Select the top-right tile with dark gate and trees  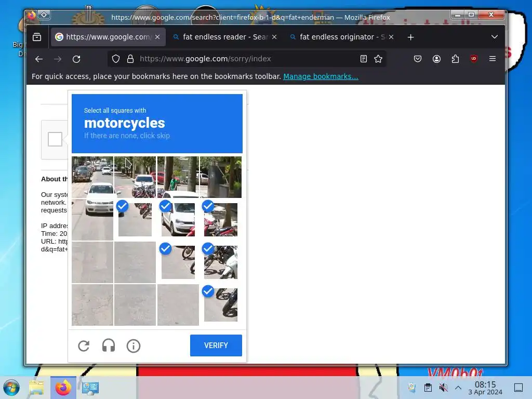pyautogui.click(x=221, y=177)
